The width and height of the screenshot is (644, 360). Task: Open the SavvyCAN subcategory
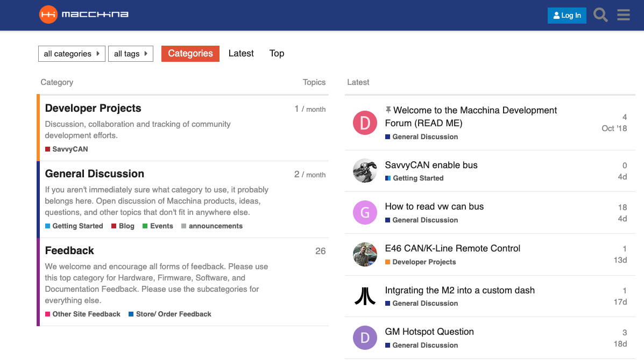[67, 149]
